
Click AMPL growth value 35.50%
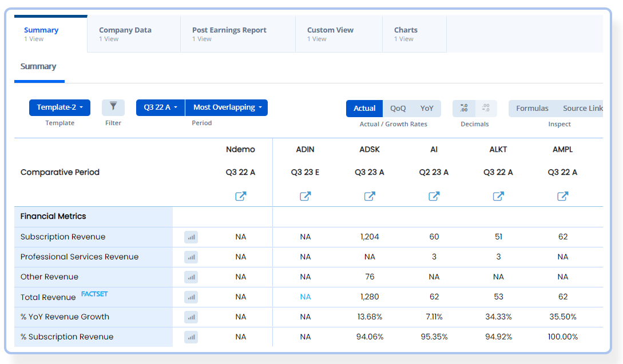click(562, 317)
